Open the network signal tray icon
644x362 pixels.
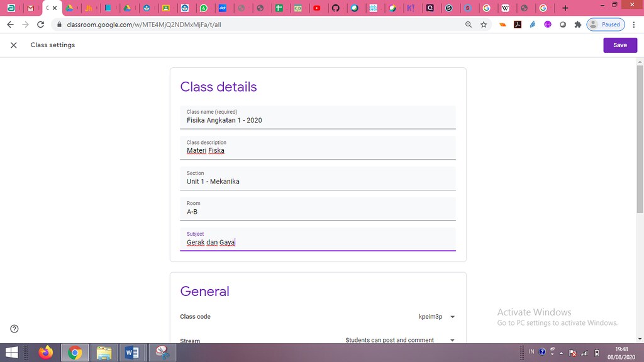coord(584,353)
